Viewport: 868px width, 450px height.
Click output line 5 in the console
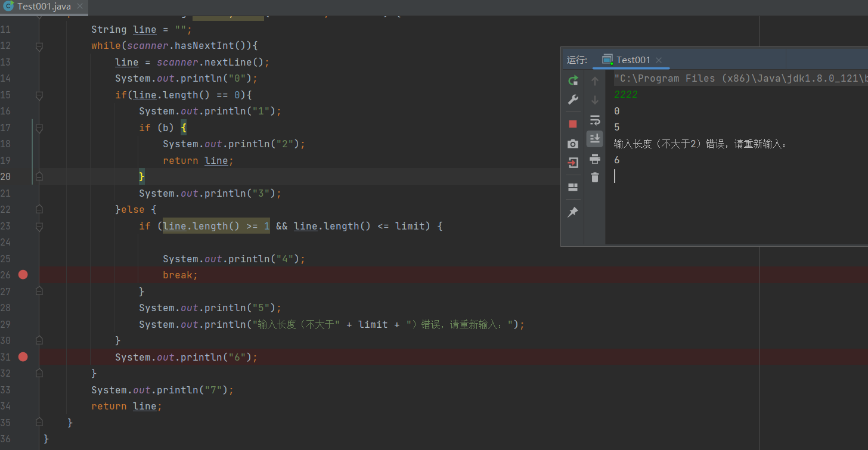click(616, 128)
